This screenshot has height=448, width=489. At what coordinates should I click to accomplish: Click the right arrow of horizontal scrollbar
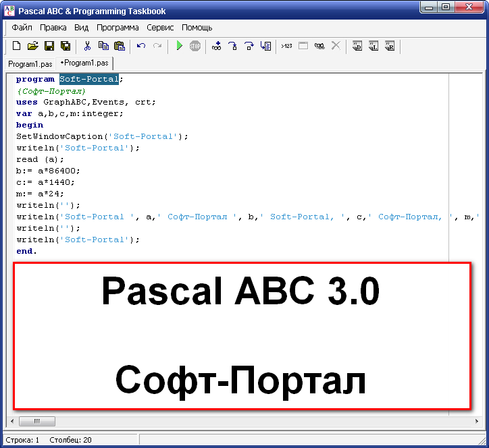[x=477, y=421]
